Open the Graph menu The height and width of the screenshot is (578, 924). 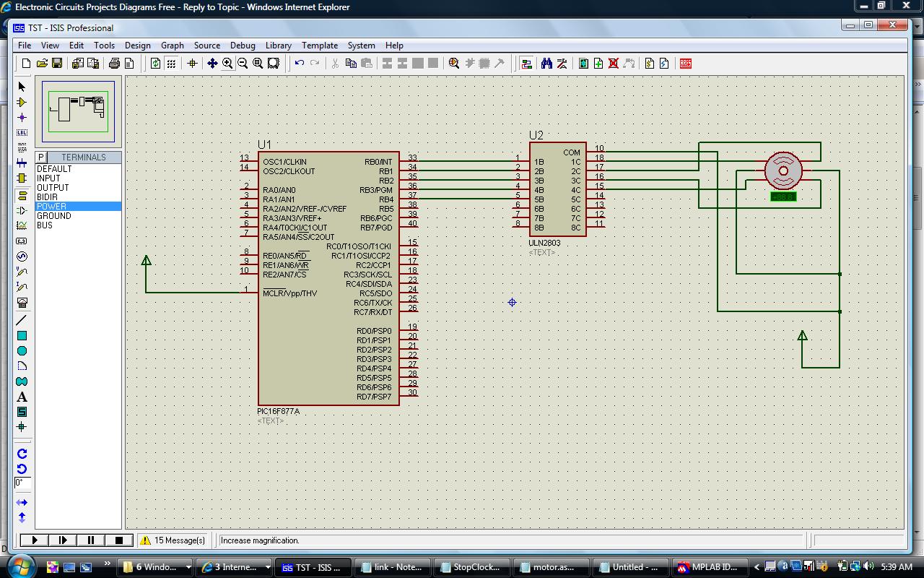172,45
